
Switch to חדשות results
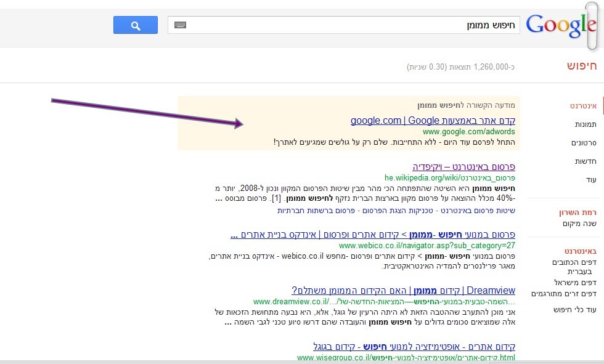pos(586,161)
